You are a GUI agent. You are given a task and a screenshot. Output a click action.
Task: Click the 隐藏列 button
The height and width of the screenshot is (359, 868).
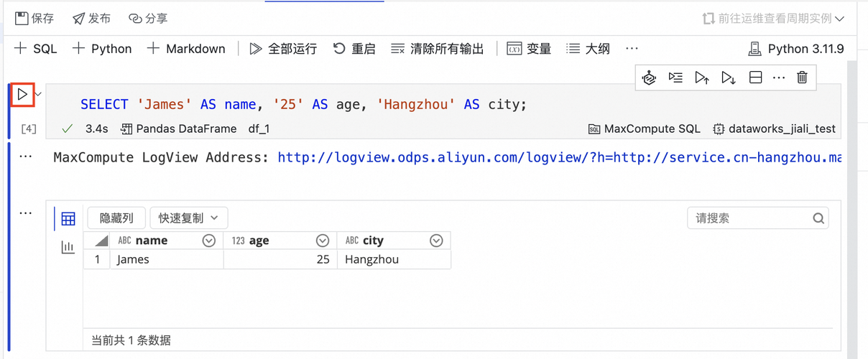click(116, 218)
